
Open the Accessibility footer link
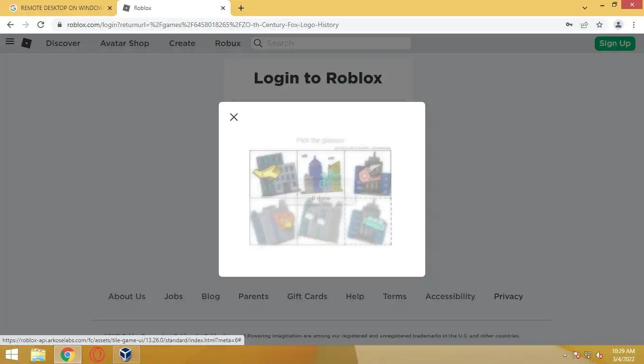pyautogui.click(x=450, y=296)
